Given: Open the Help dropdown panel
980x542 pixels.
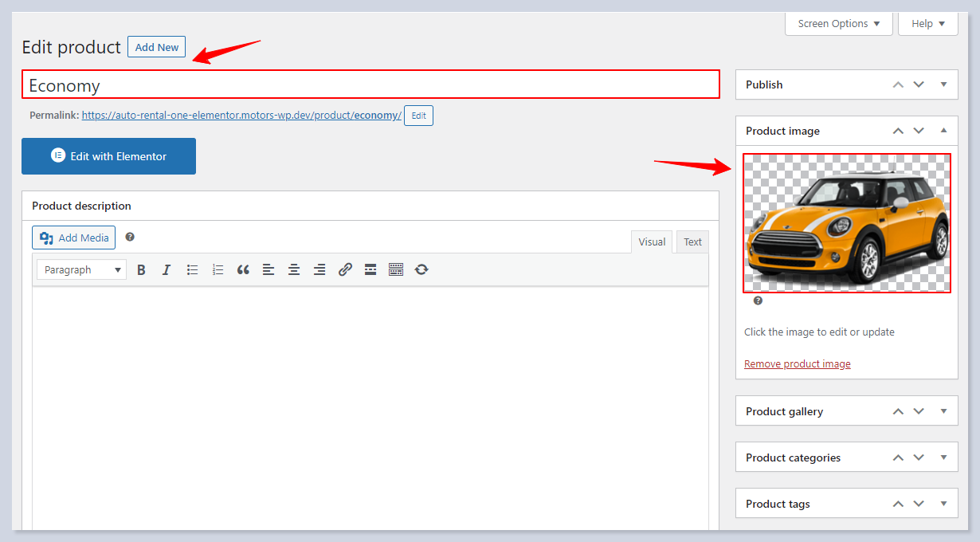Looking at the screenshot, I should pos(927,24).
